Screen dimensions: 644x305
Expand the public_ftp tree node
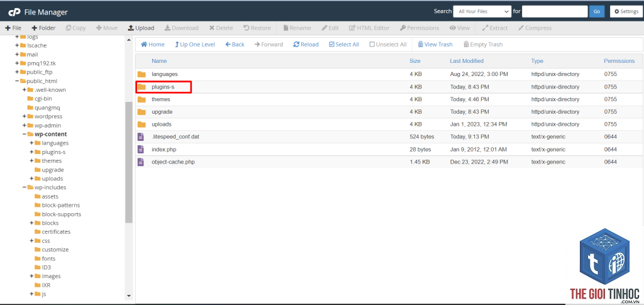[x=17, y=72]
